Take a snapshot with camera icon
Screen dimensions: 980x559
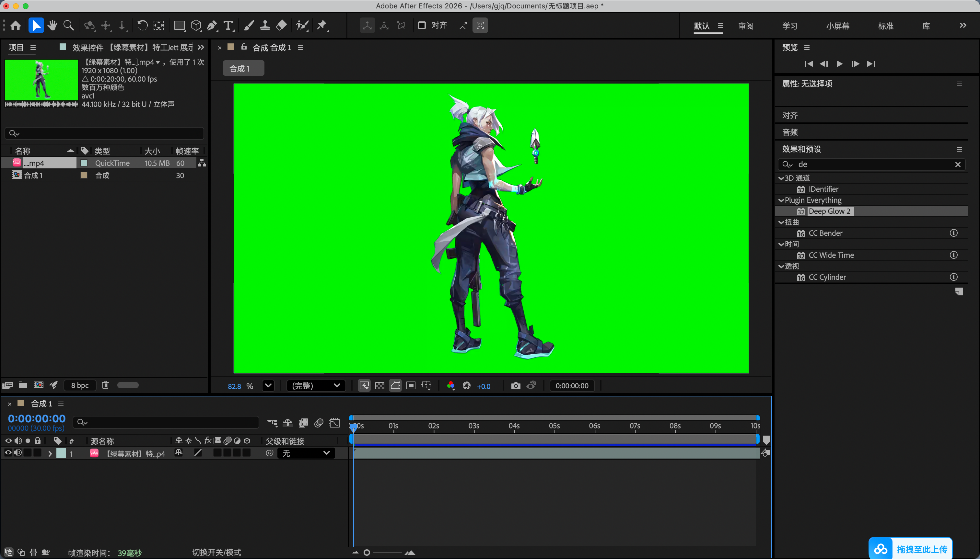[516, 386]
